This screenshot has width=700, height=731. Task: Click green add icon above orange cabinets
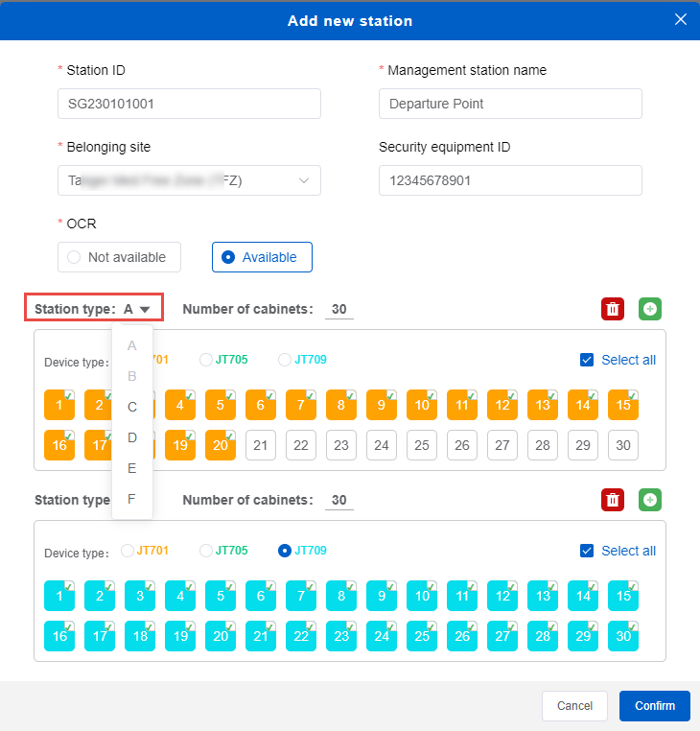pyautogui.click(x=650, y=309)
